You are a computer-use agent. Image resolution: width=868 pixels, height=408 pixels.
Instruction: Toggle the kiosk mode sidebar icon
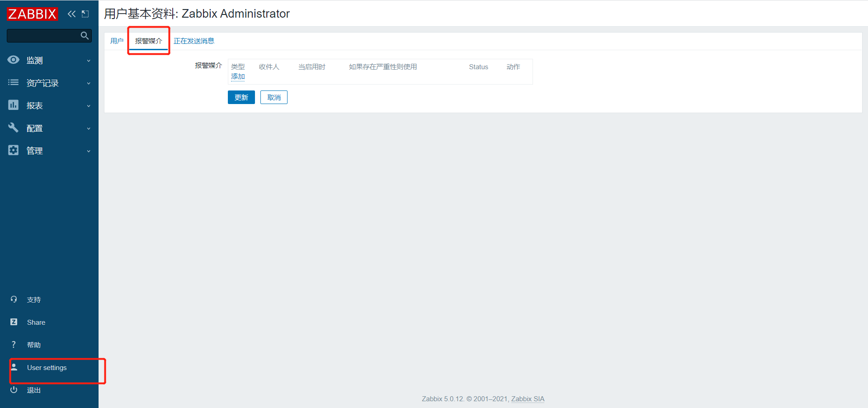85,14
